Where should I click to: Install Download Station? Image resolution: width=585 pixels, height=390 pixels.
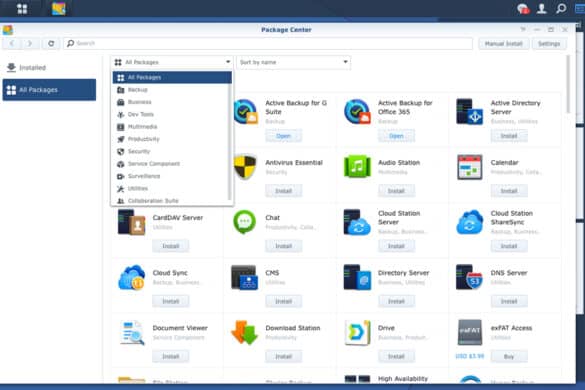[284, 357]
